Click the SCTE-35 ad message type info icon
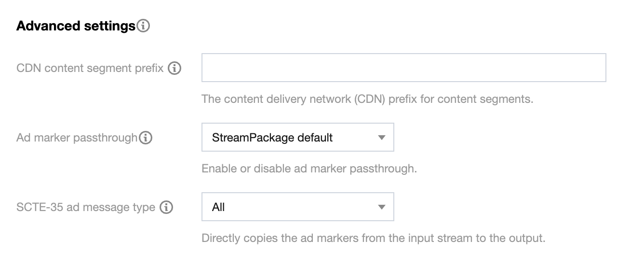The image size is (644, 255). (166, 208)
